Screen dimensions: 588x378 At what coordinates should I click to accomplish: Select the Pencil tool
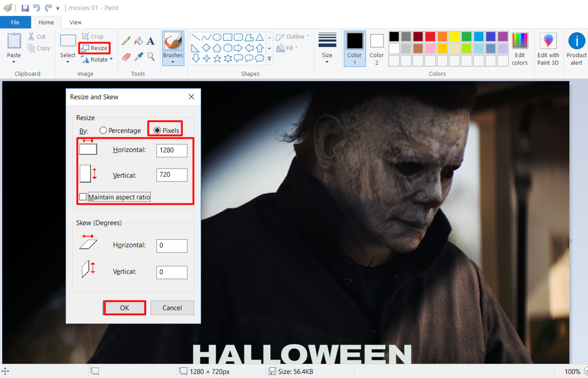click(126, 41)
